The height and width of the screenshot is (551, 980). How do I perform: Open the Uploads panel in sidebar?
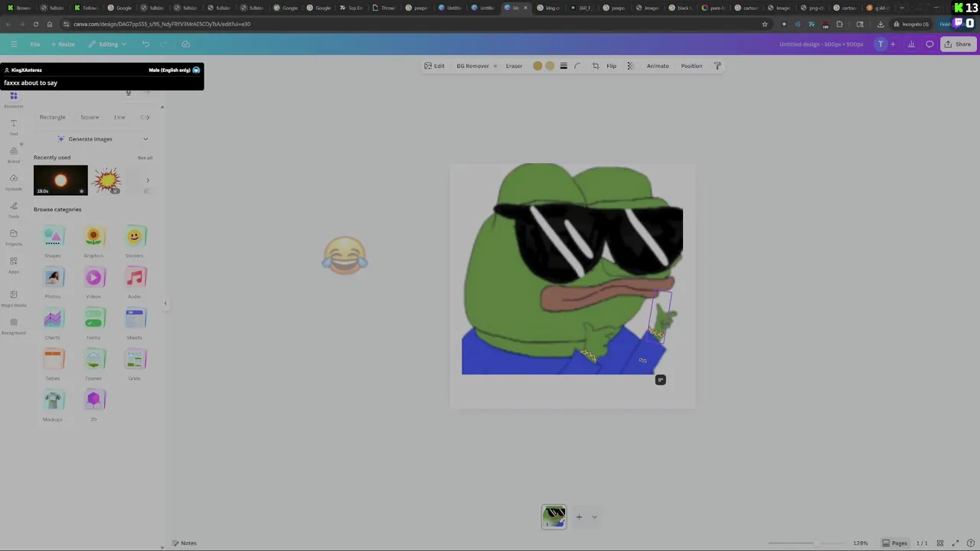click(x=14, y=182)
